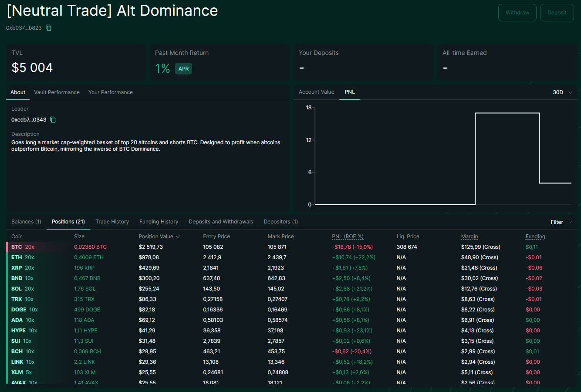Open the Balances (1) tab
Image resolution: width=581 pixels, height=392 pixels.
[26, 222]
